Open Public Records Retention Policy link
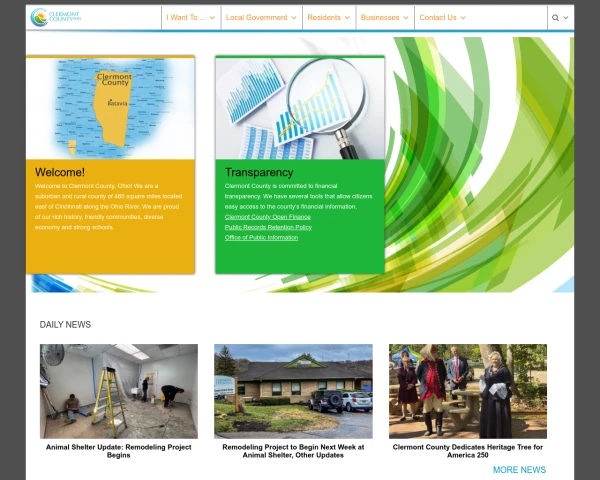The height and width of the screenshot is (480, 600). pyautogui.click(x=268, y=227)
